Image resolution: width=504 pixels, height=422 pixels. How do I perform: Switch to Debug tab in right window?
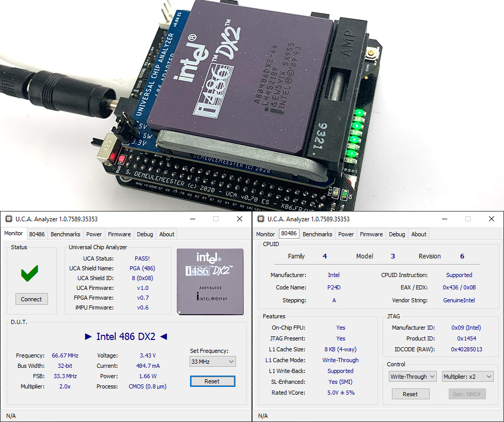[x=397, y=234]
